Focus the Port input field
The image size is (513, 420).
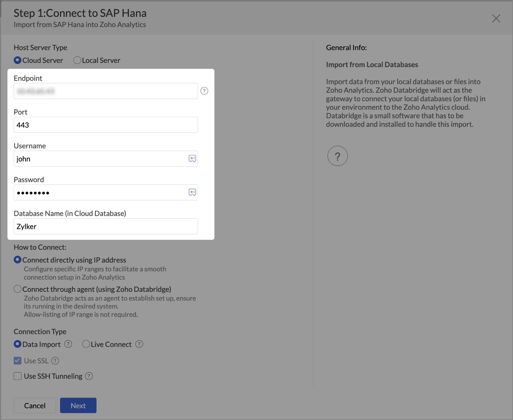[106, 125]
